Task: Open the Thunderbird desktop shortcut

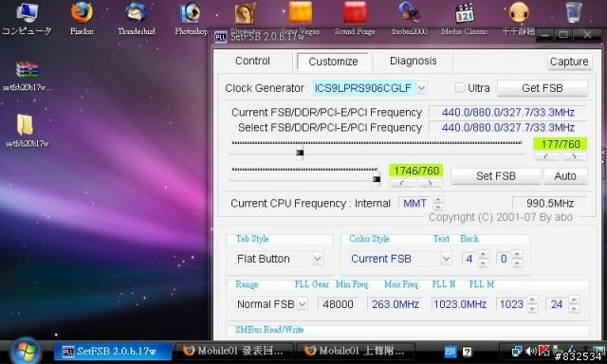Action: [137, 18]
